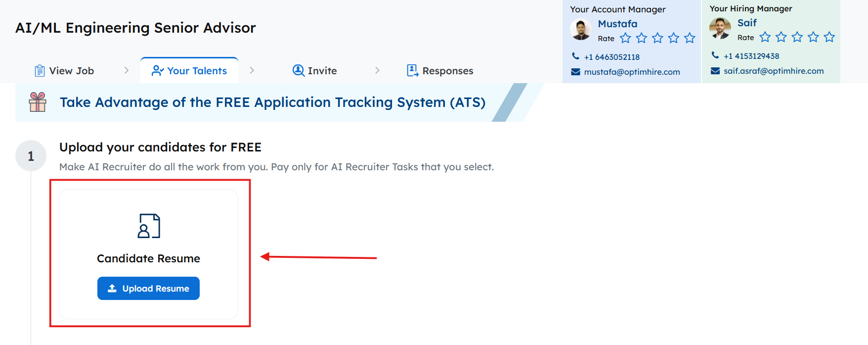Rate Saif three stars
The width and height of the screenshot is (868, 345).
797,37
